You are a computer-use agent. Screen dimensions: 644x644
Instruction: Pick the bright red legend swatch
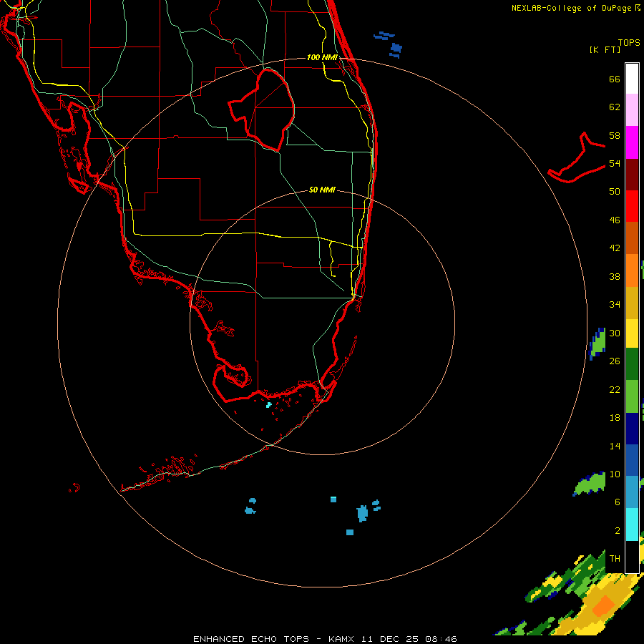tap(632, 206)
